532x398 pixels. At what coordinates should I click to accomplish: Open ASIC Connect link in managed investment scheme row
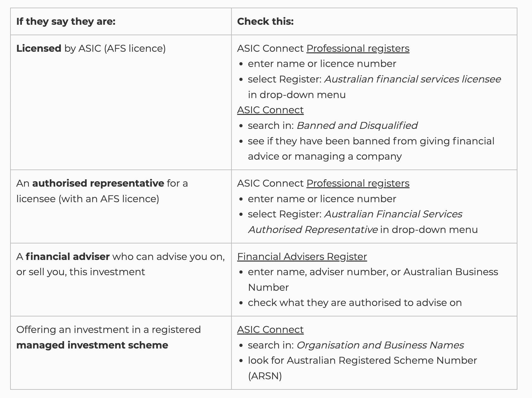coord(270,330)
